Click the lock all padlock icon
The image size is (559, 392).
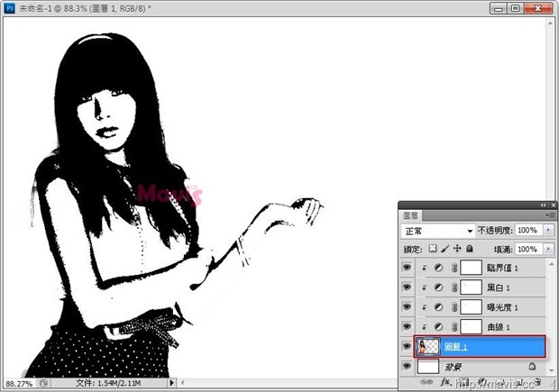pos(470,249)
